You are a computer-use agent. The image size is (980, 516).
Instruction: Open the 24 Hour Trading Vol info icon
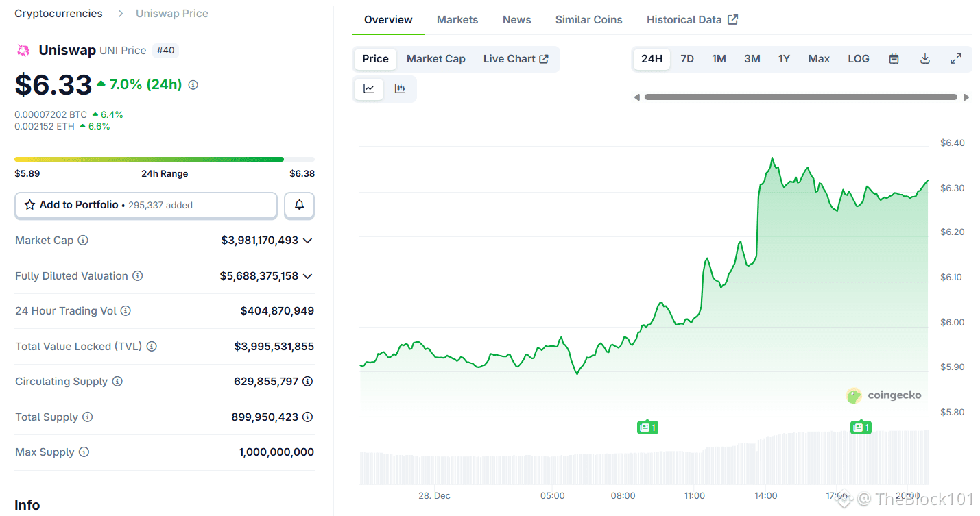point(126,310)
